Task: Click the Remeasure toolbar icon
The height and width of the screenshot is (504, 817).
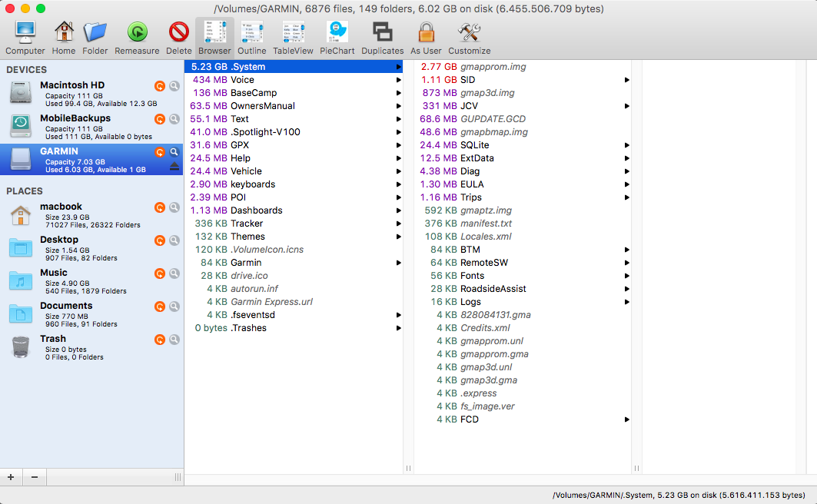Action: click(137, 33)
